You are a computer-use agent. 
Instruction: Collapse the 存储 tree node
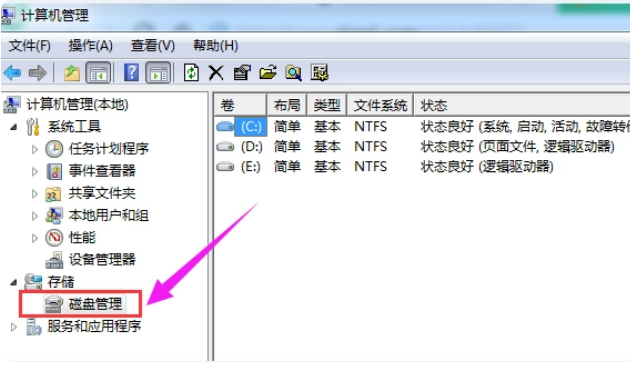click(x=14, y=282)
